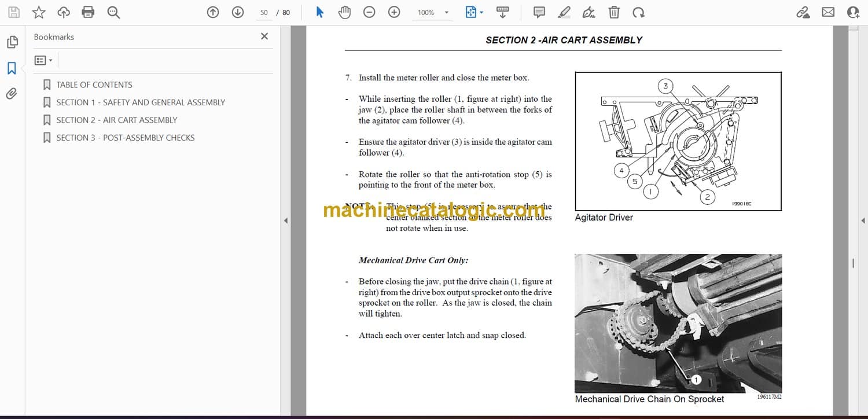Click the Agitator Driver diagram figure
Screen dimensions: 868x419
pos(678,141)
